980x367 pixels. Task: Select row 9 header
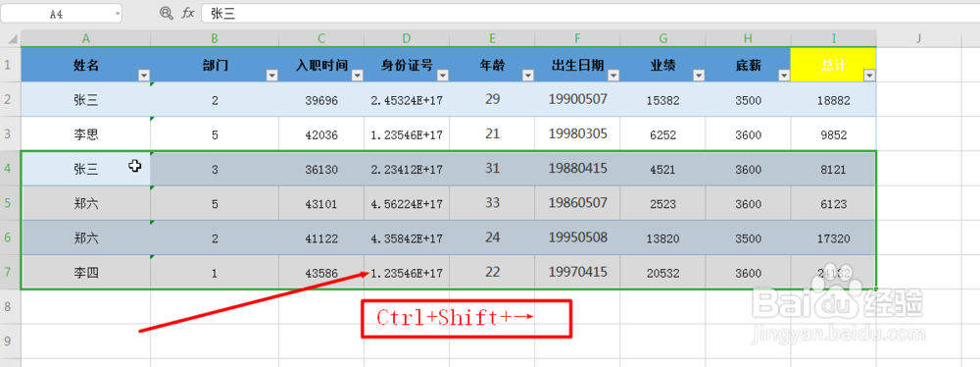pos(10,341)
